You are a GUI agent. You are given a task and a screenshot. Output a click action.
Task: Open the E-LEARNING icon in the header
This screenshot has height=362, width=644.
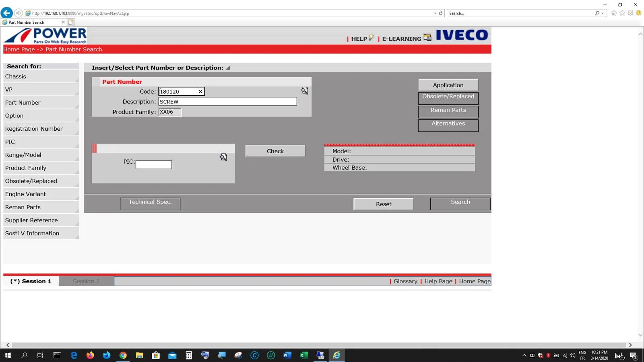tap(427, 38)
